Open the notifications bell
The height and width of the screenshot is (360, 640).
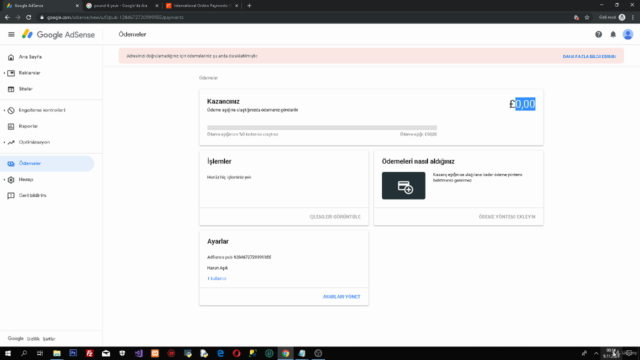(x=613, y=35)
